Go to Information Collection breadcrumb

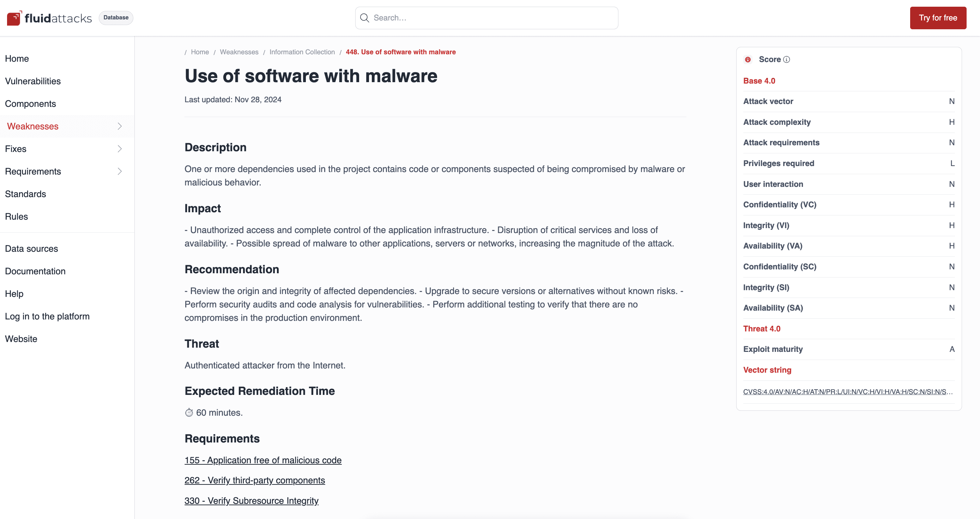302,52
